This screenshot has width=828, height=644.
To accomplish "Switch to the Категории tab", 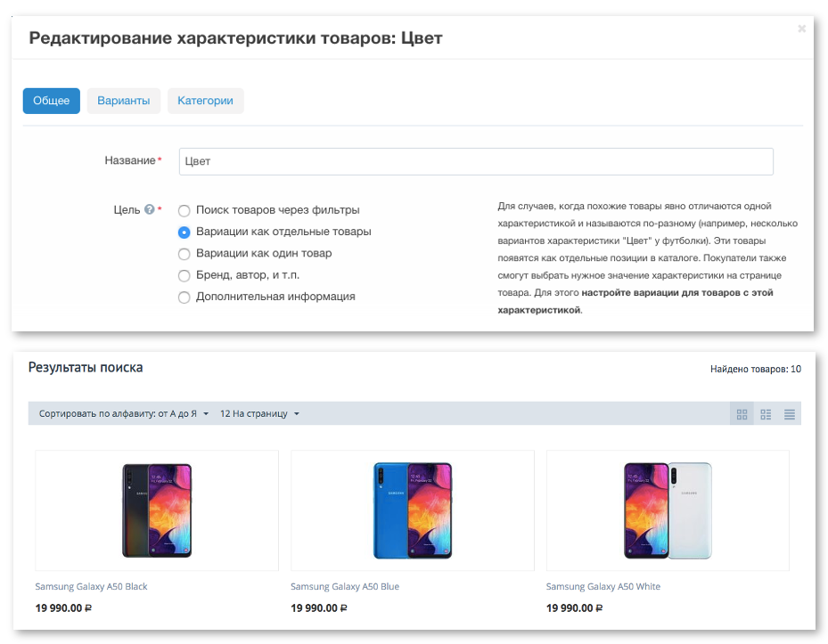I will [205, 101].
